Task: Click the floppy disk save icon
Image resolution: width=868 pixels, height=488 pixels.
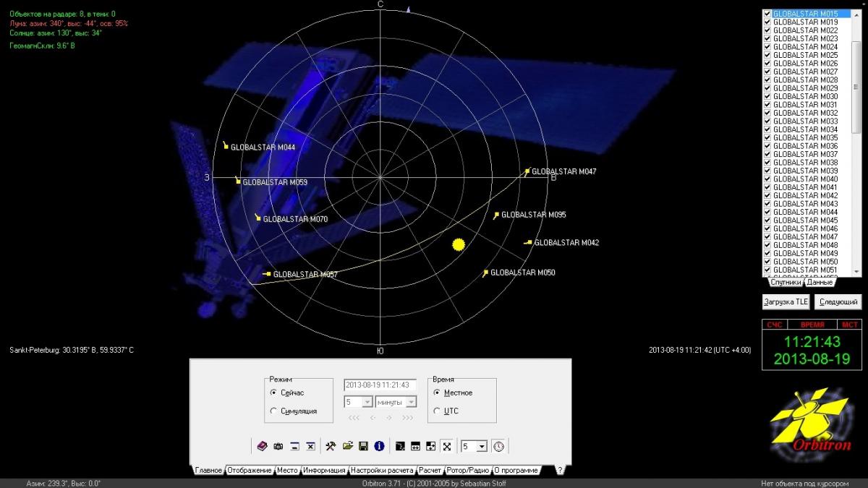Action: point(363,446)
